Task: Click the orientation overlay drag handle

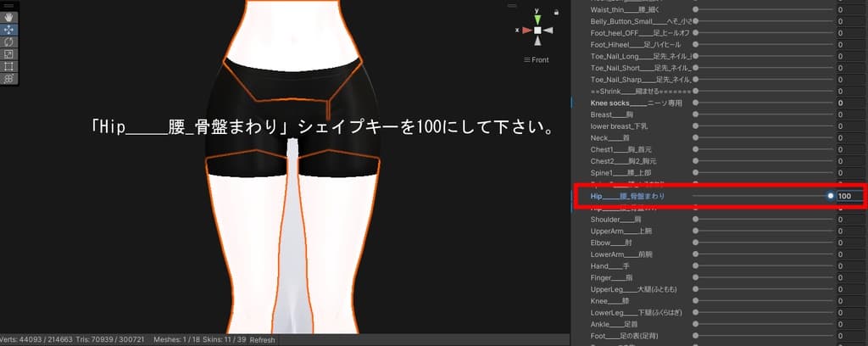Action: (x=512, y=6)
